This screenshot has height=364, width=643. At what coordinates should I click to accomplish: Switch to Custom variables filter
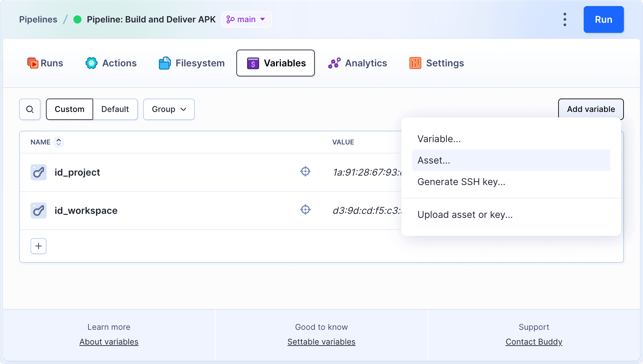tap(69, 109)
